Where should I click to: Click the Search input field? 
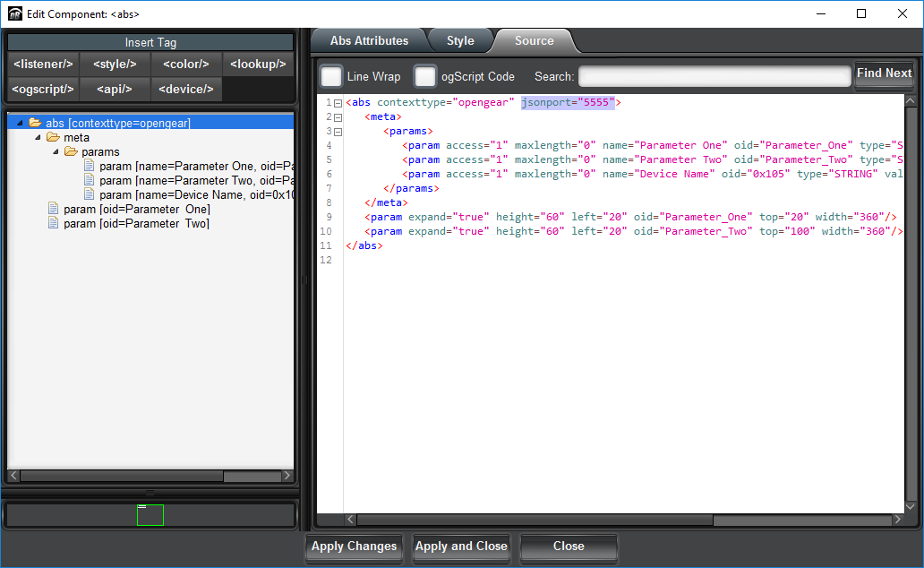point(714,77)
